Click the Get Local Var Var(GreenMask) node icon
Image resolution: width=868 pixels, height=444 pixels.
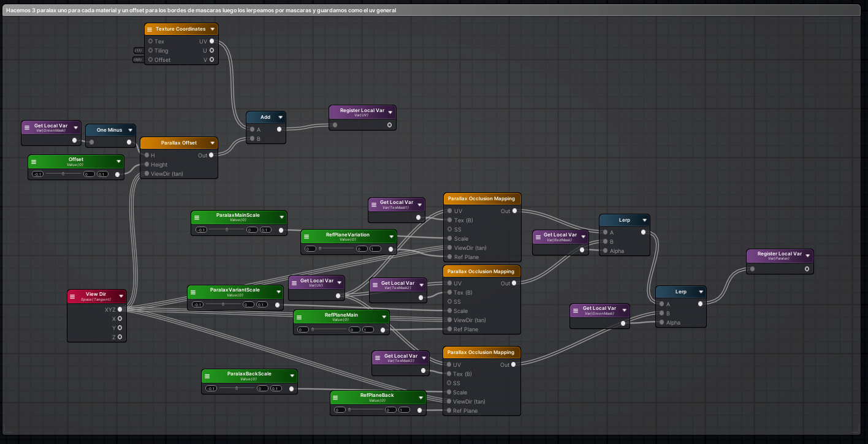coord(26,126)
